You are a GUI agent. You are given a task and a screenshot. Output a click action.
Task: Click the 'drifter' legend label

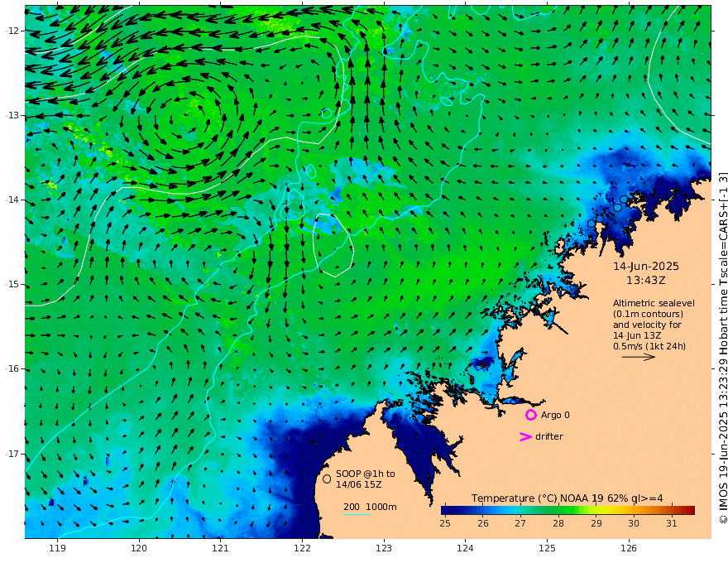(549, 436)
